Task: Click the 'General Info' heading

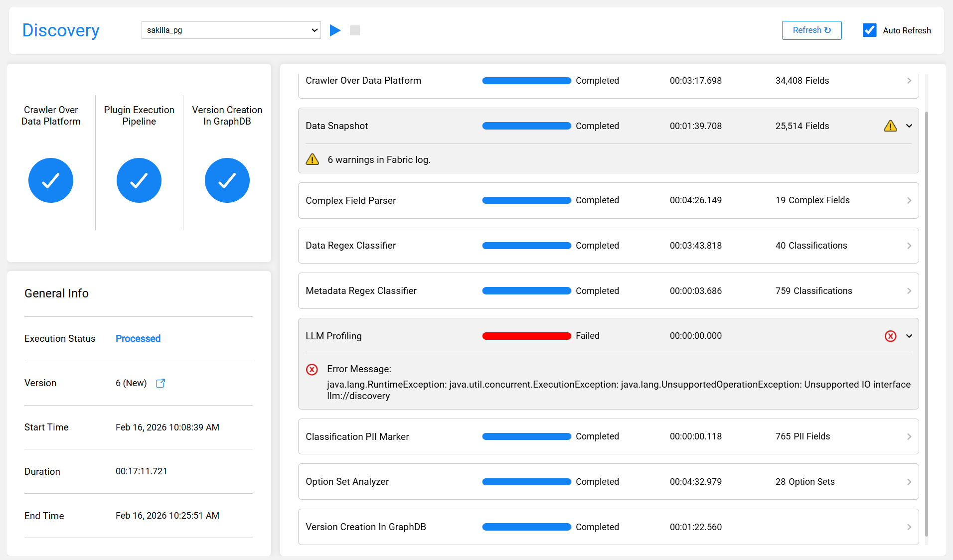Action: point(56,293)
